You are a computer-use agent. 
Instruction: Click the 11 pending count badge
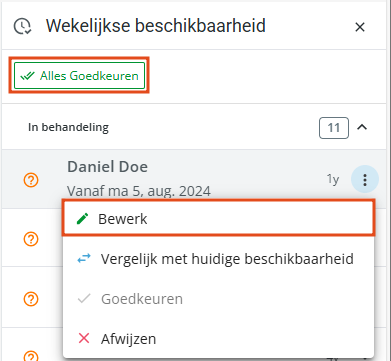334,128
